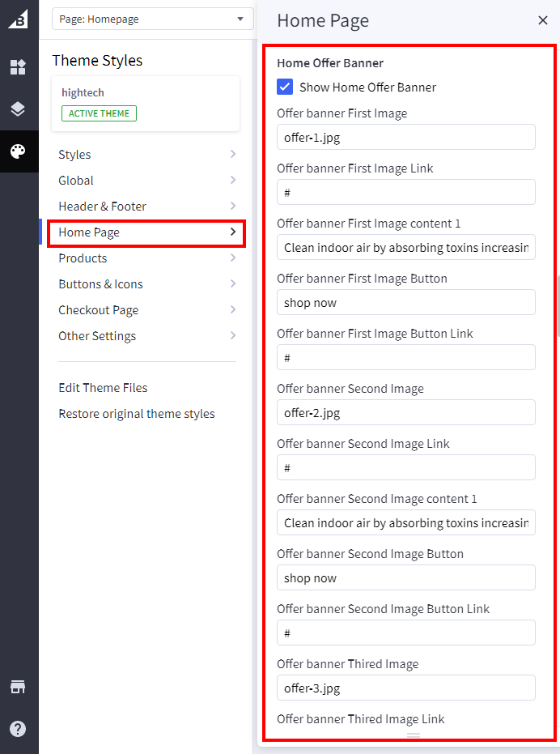Click the storefront icon at bottom
560x754 pixels.
click(x=18, y=687)
